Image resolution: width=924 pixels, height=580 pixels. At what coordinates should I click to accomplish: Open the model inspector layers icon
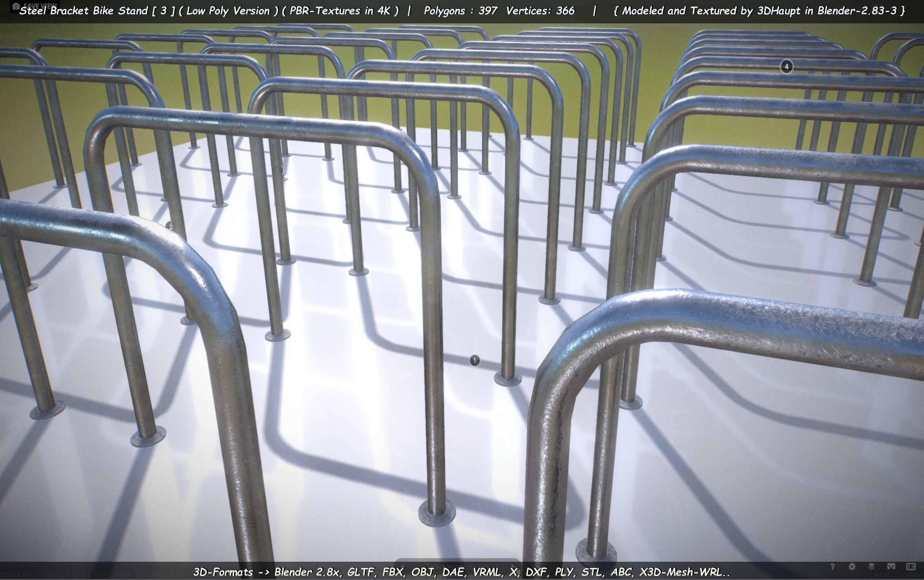[871, 566]
